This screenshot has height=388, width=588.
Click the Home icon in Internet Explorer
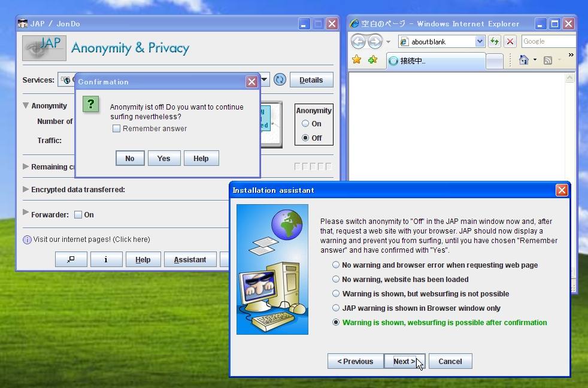524,60
